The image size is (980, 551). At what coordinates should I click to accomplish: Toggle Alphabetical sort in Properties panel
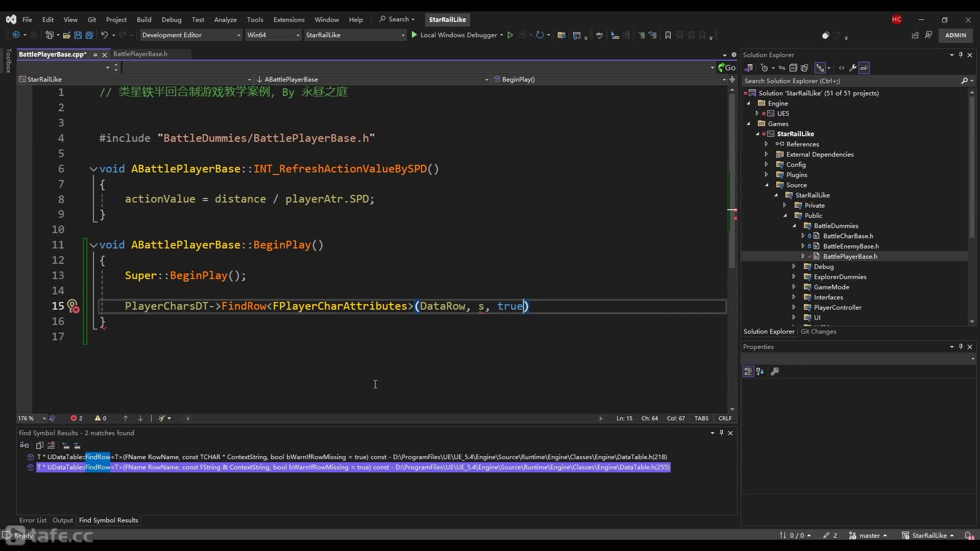(x=760, y=371)
